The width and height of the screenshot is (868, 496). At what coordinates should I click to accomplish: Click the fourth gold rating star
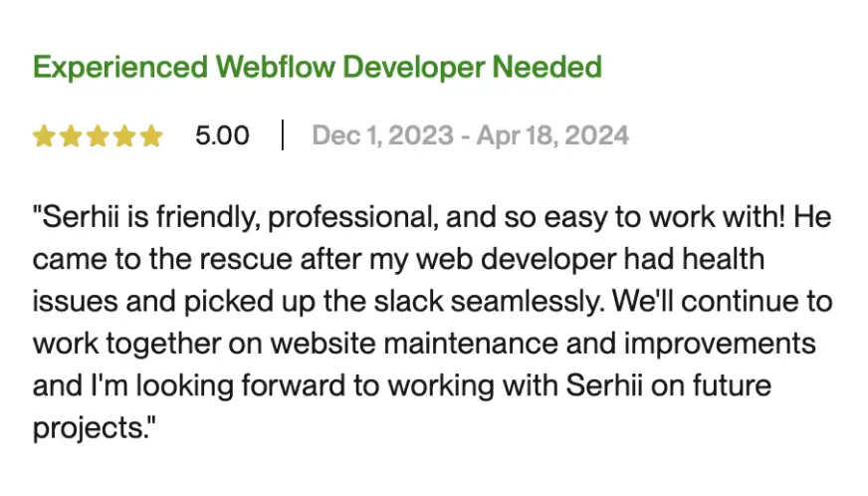(x=124, y=135)
